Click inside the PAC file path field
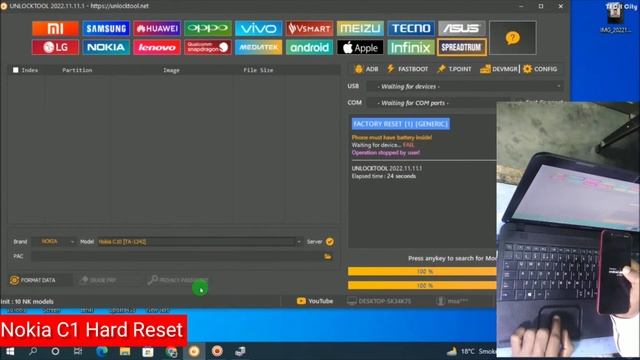The image size is (640, 360). tap(177, 256)
